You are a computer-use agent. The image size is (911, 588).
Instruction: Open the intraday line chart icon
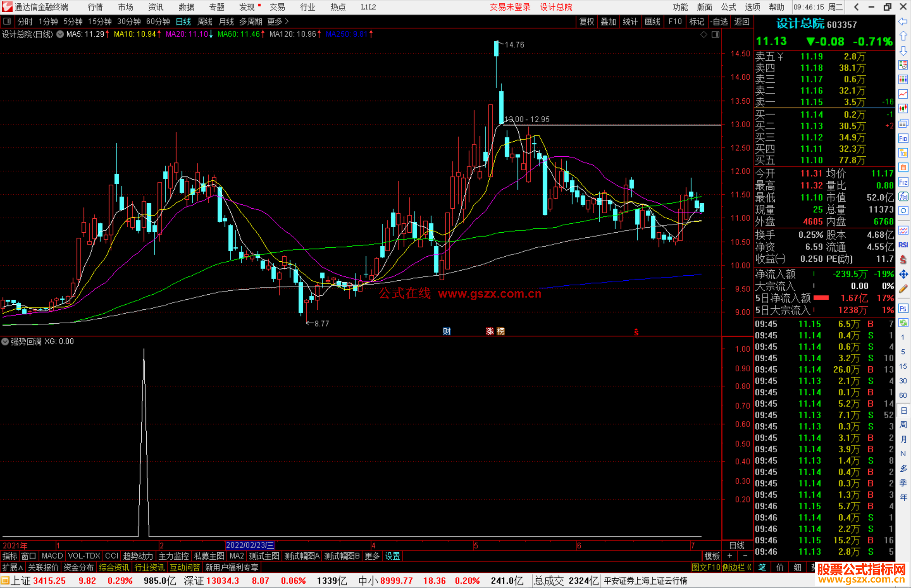click(x=903, y=94)
